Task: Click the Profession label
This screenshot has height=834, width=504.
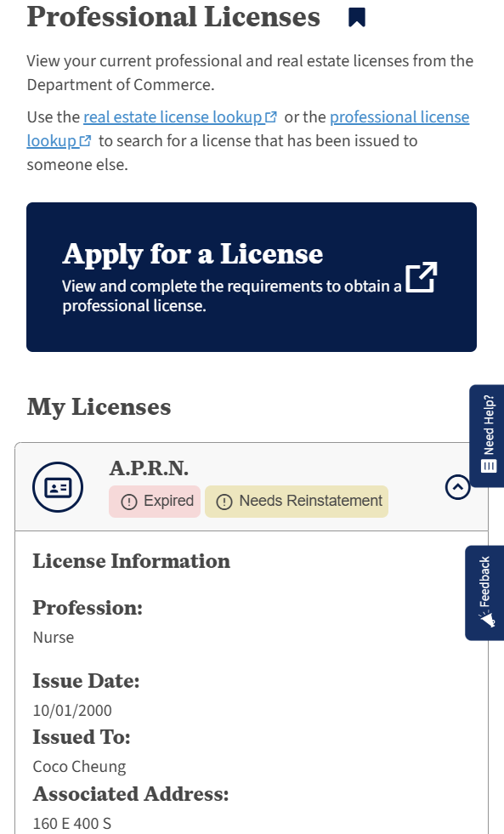Action: pyautogui.click(x=88, y=608)
